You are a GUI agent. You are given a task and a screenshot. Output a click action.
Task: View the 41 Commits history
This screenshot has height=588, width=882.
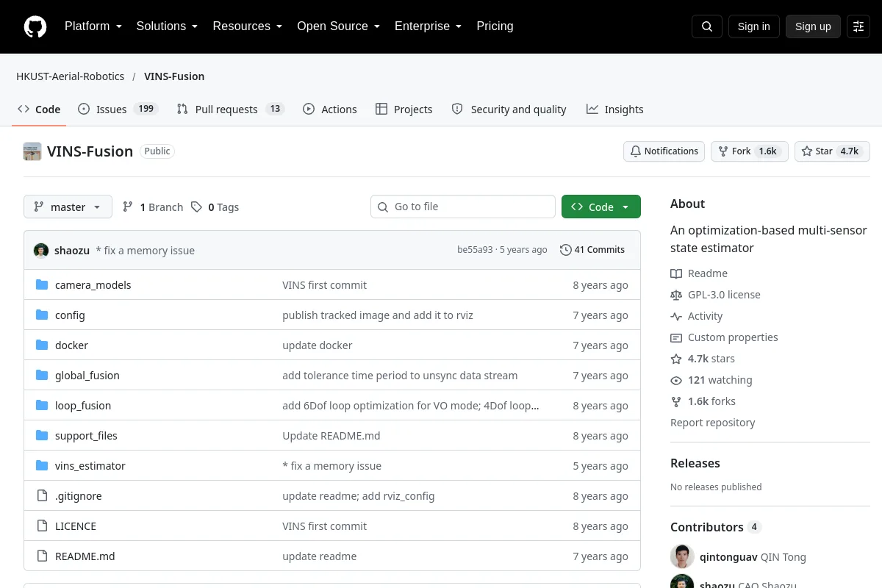592,250
